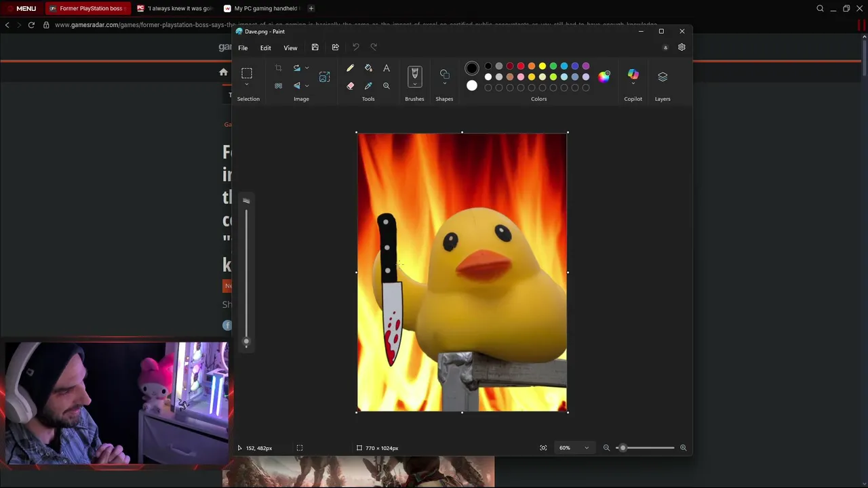Select the Color picker eyedropper tool

pos(368,86)
